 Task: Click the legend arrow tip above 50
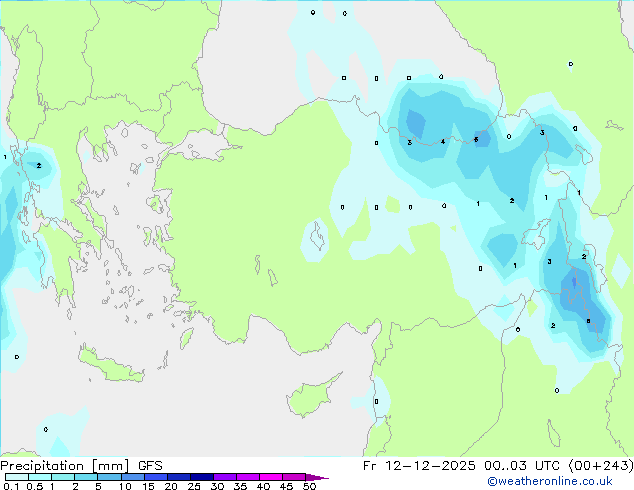[317, 477]
